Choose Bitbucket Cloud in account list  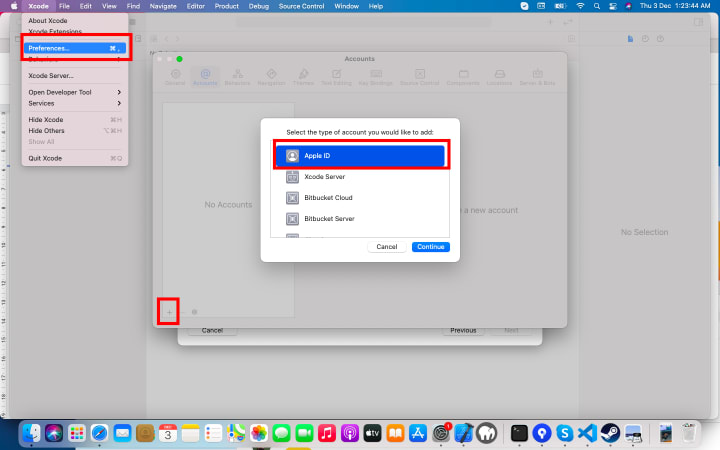(360, 198)
